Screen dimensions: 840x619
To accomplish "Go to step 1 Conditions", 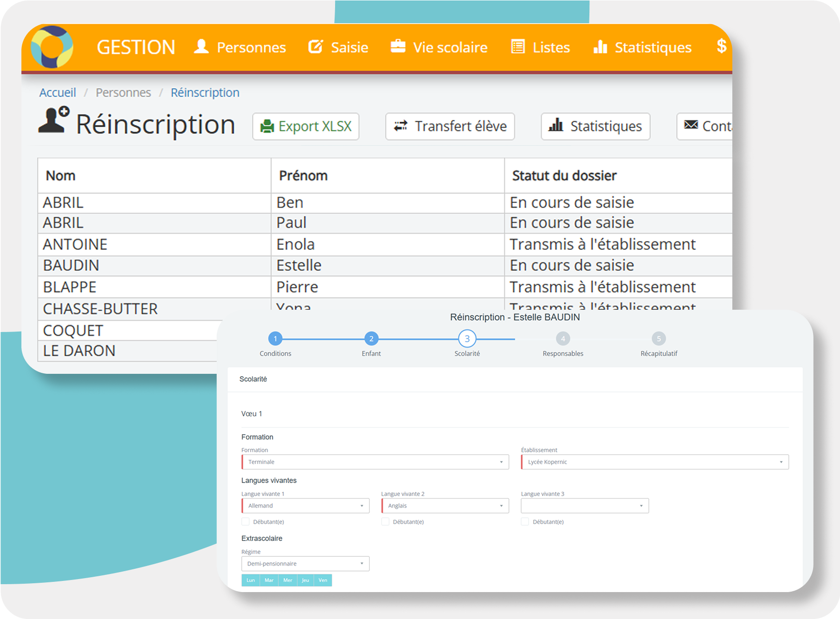I will pos(275,339).
